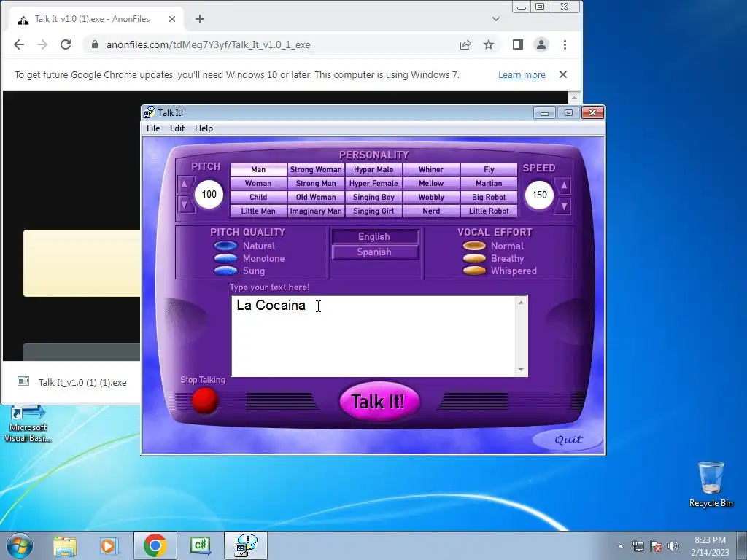Select the Man personality
This screenshot has height=560, width=747.
(x=258, y=169)
